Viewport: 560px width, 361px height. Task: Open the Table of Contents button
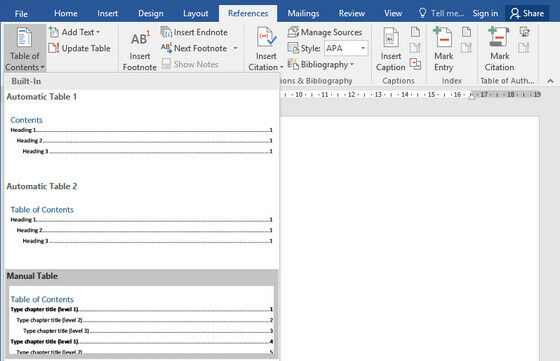(25, 48)
